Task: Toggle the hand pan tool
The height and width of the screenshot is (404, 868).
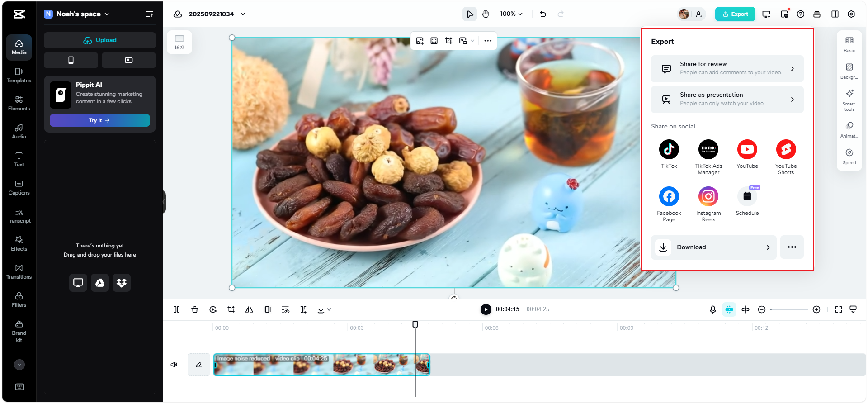Action: click(x=486, y=14)
